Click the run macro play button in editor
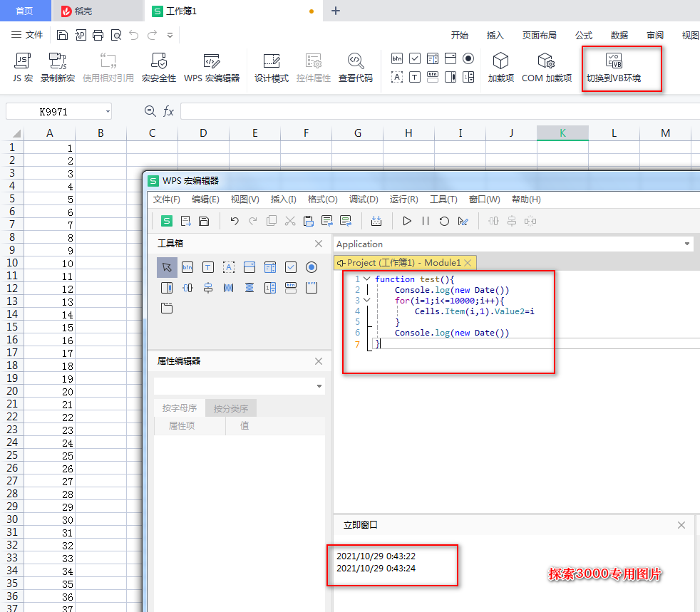This screenshot has height=612, width=700. pos(407,221)
